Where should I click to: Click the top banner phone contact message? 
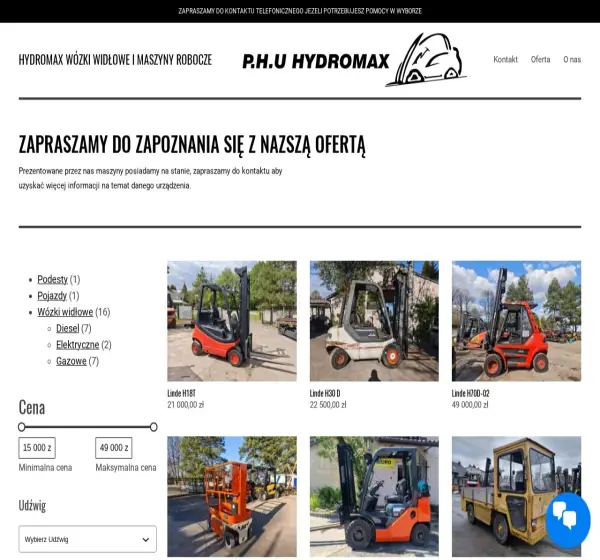point(300,11)
